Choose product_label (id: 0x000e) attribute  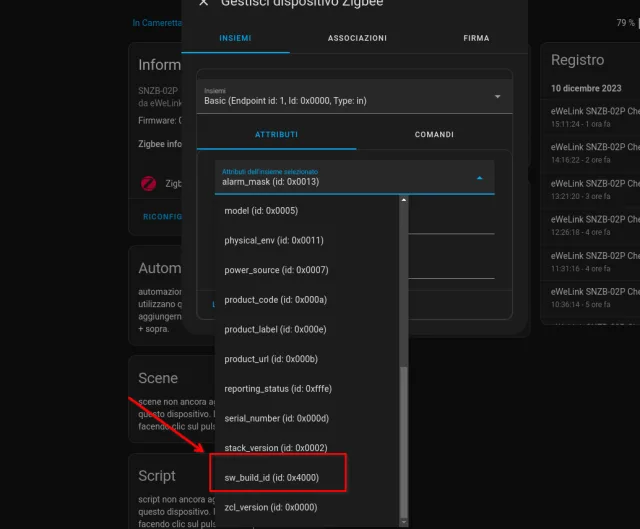click(307, 329)
